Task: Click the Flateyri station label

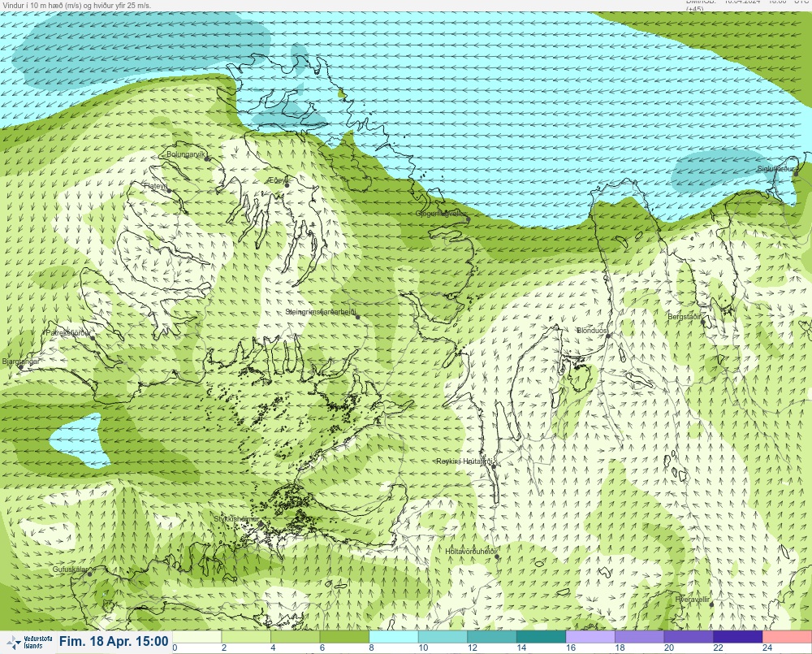Action: tap(156, 185)
